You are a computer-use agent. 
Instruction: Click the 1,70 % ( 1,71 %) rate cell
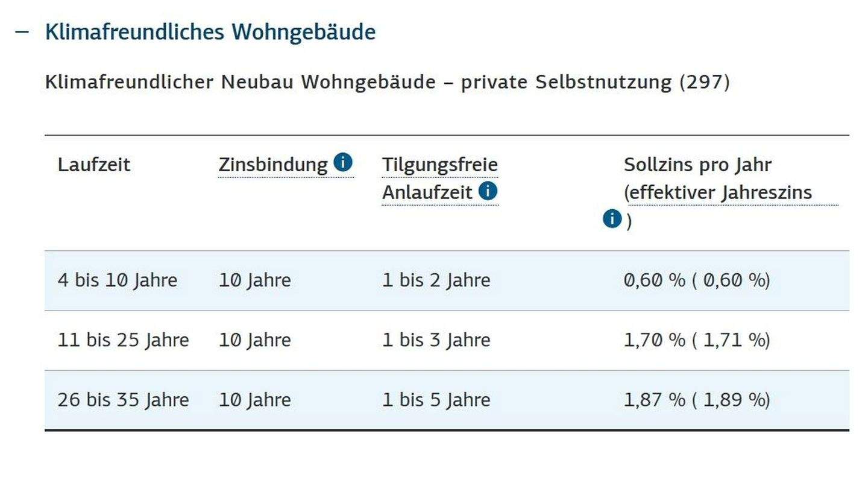click(697, 340)
